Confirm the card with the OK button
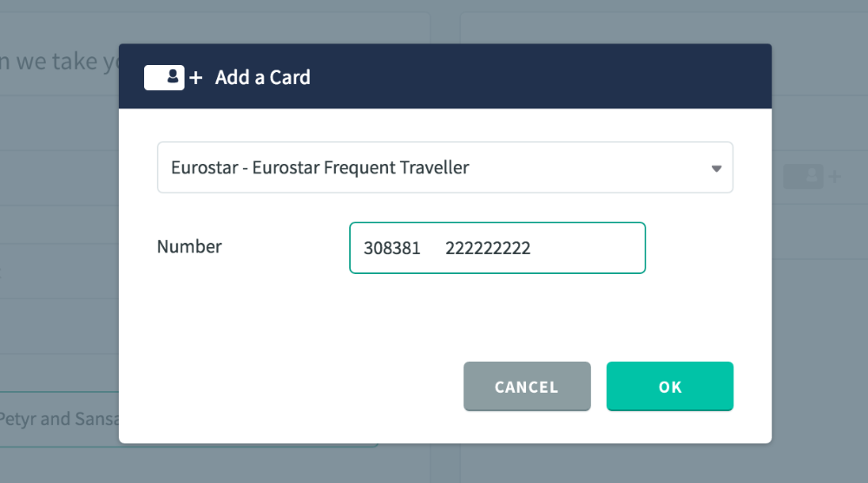 tap(669, 387)
